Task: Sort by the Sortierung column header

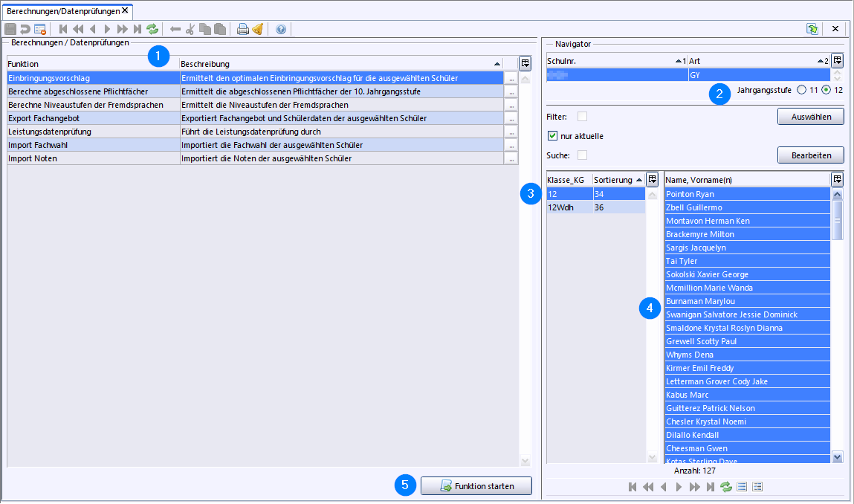Action: 618,180
